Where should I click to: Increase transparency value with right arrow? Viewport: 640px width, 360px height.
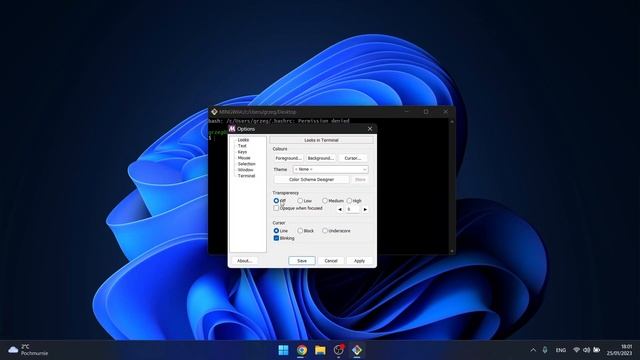click(x=365, y=209)
